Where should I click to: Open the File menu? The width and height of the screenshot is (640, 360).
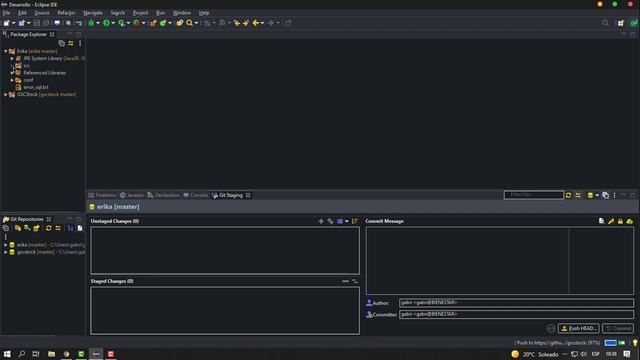7,13
